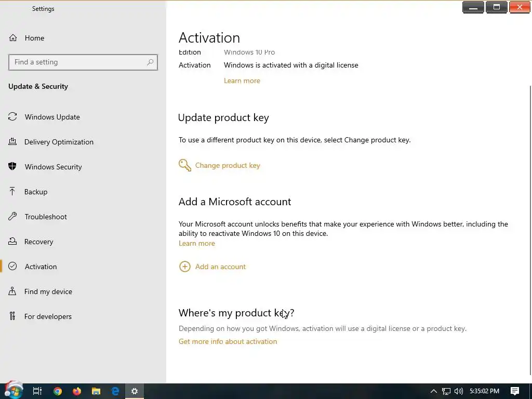Open the Start button on the taskbar

[x=14, y=391]
